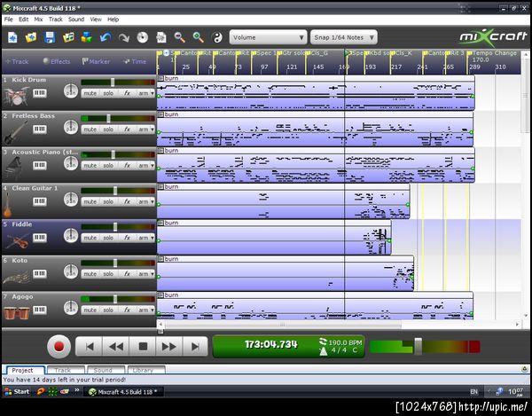The height and width of the screenshot is (416, 532).
Task: Click the yin-yang toolbar icon
Action: point(217,37)
